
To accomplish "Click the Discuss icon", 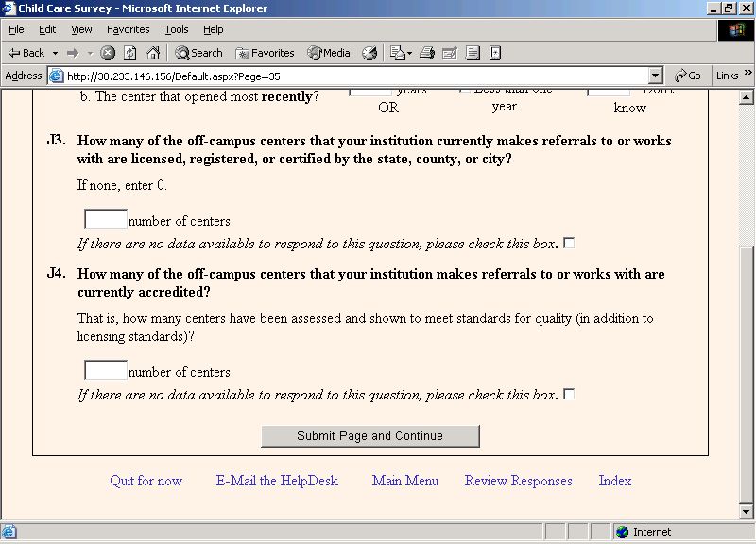I will point(472,53).
